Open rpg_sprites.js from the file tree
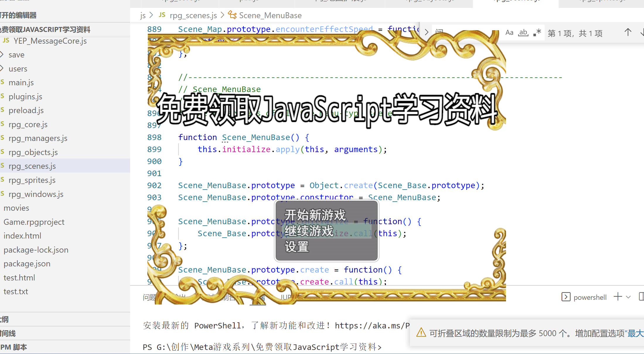Image resolution: width=644 pixels, height=354 pixels. pos(32,180)
